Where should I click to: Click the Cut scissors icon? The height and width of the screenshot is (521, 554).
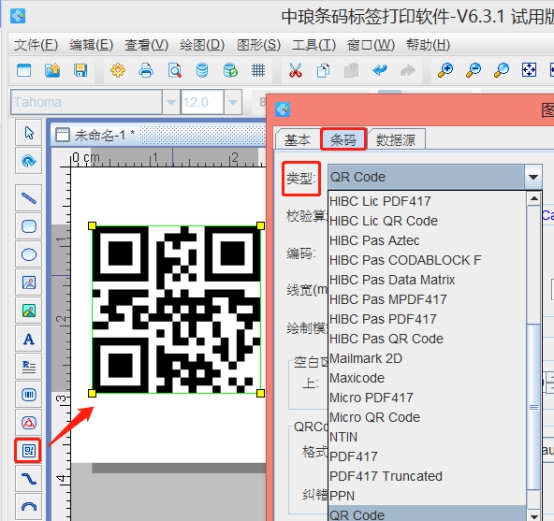[x=295, y=70]
